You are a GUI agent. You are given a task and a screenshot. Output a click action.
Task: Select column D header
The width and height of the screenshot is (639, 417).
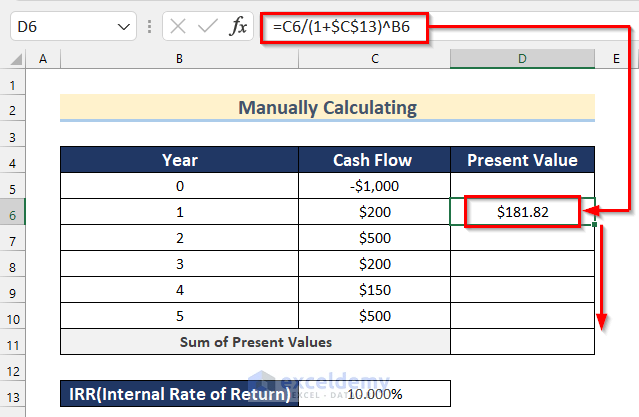click(522, 60)
